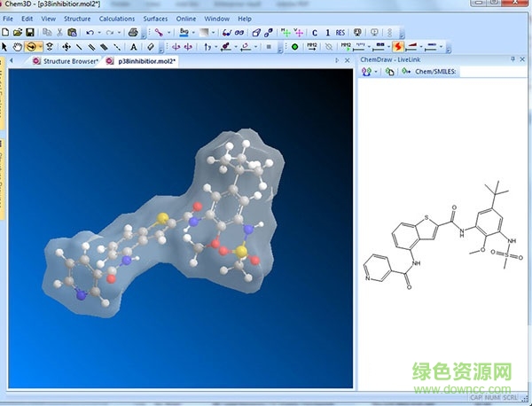The width and height of the screenshot is (532, 406).
Task: Open the Calculations menu
Action: (117, 18)
